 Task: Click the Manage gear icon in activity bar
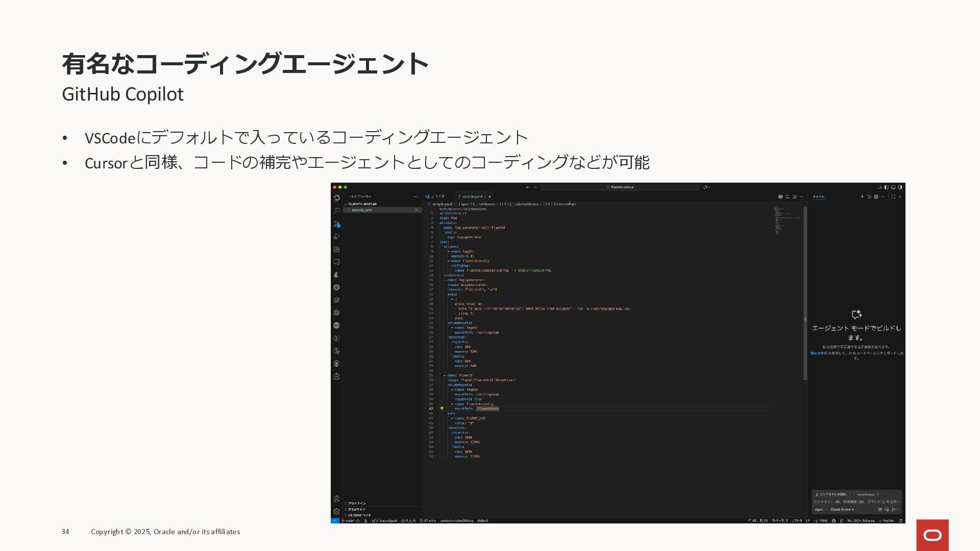pyautogui.click(x=336, y=511)
